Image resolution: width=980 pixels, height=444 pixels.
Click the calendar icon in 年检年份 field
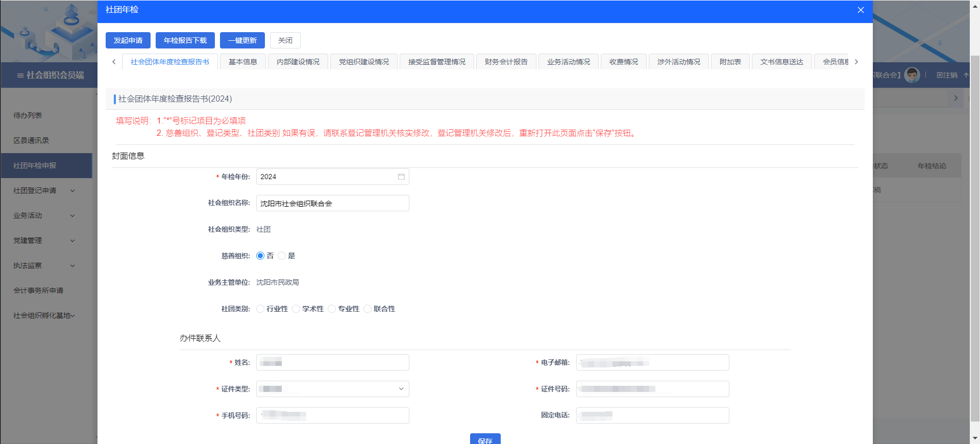pos(401,177)
